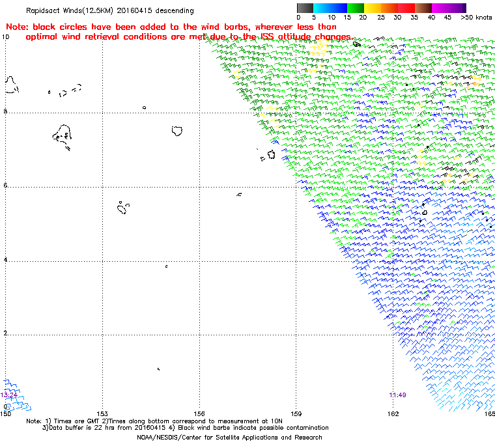The image size is (495, 448).
Task: Click the red 'optimal wind retrieval conditions' line
Action: tap(189, 37)
